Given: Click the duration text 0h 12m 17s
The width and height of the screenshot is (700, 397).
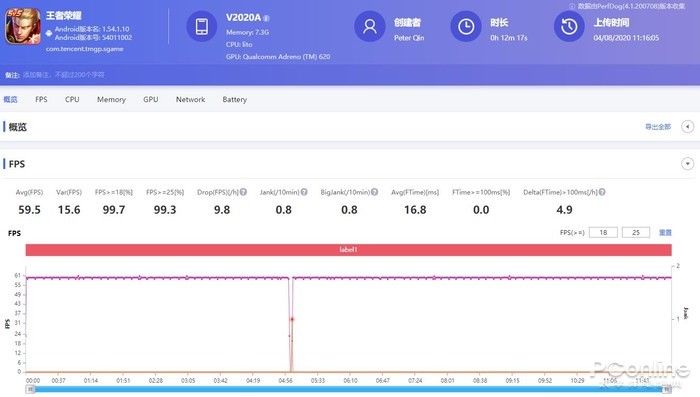Looking at the screenshot, I should (508, 38).
